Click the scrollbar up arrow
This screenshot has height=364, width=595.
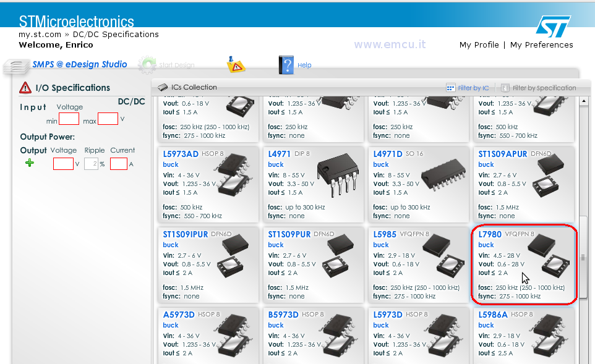tap(584, 101)
